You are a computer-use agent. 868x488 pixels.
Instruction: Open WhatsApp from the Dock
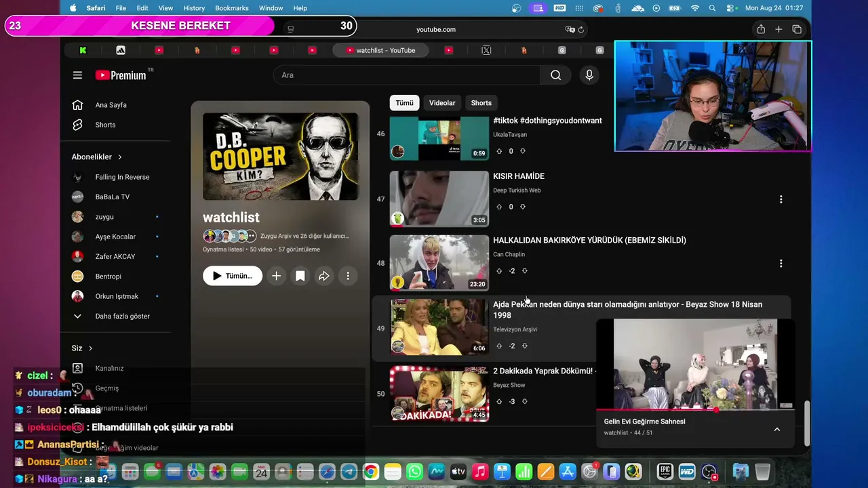tap(414, 472)
